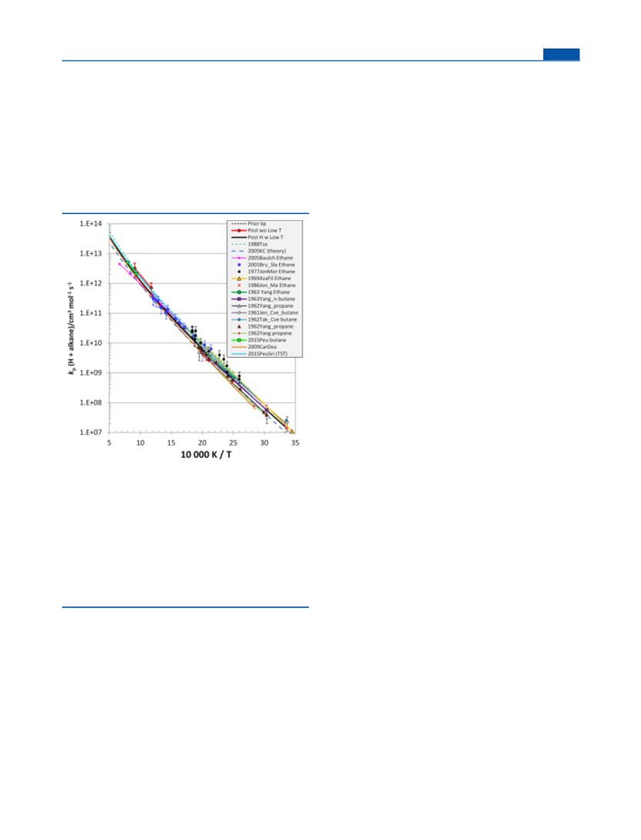Click the '1.E+07' y-axis tick label
The height and width of the screenshot is (840, 641).
(91, 433)
